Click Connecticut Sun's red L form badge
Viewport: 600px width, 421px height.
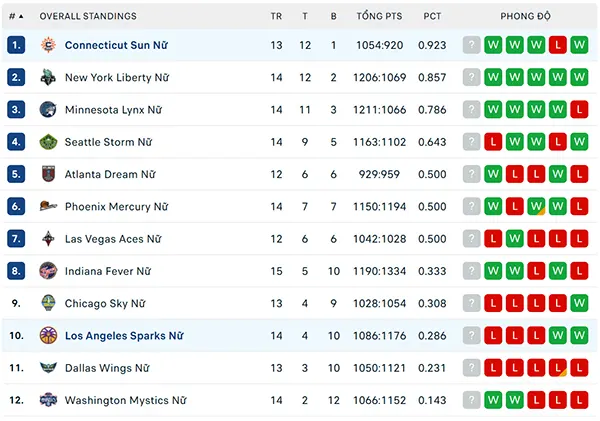point(558,45)
